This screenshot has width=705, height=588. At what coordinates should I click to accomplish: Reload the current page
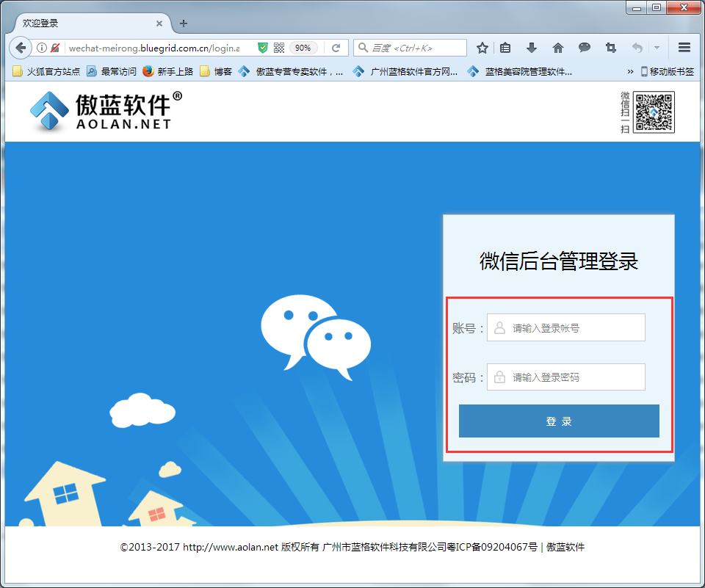336,47
